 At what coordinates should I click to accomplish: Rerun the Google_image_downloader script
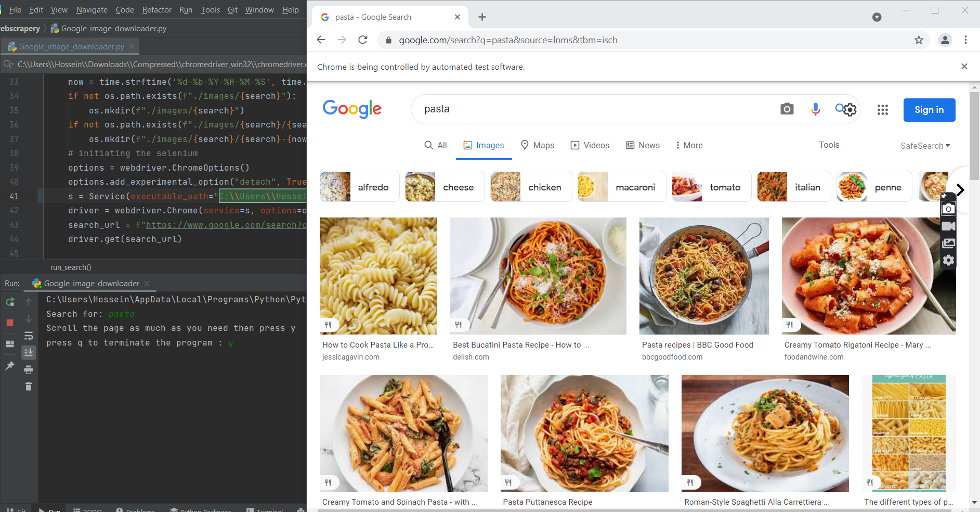pos(9,302)
